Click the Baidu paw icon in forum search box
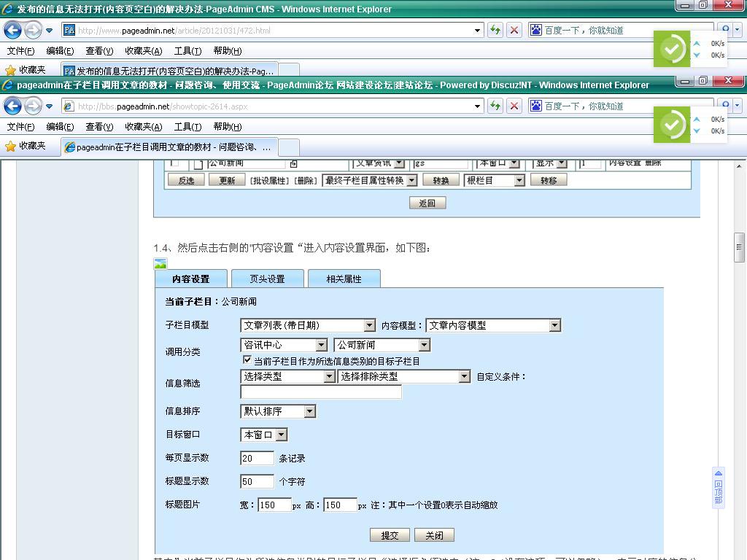This screenshot has height=560, width=747. point(536,106)
